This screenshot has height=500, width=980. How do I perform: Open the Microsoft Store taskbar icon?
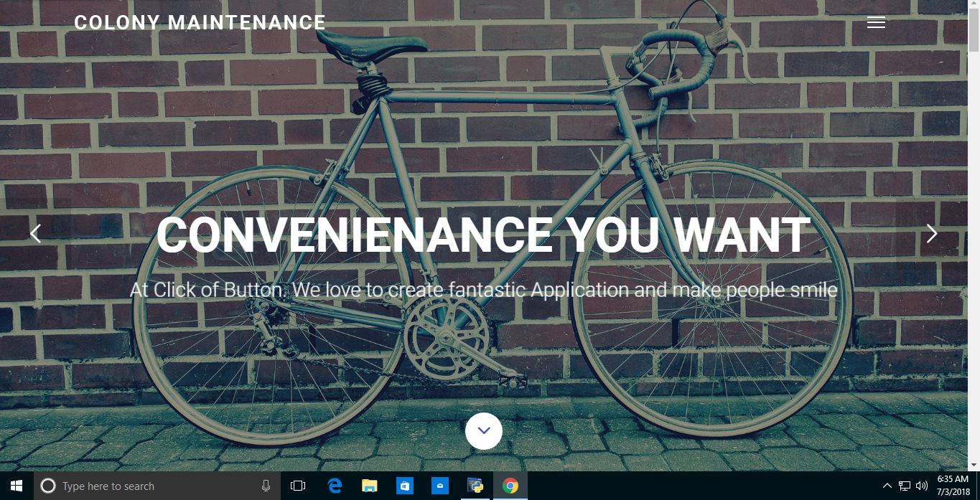[404, 486]
